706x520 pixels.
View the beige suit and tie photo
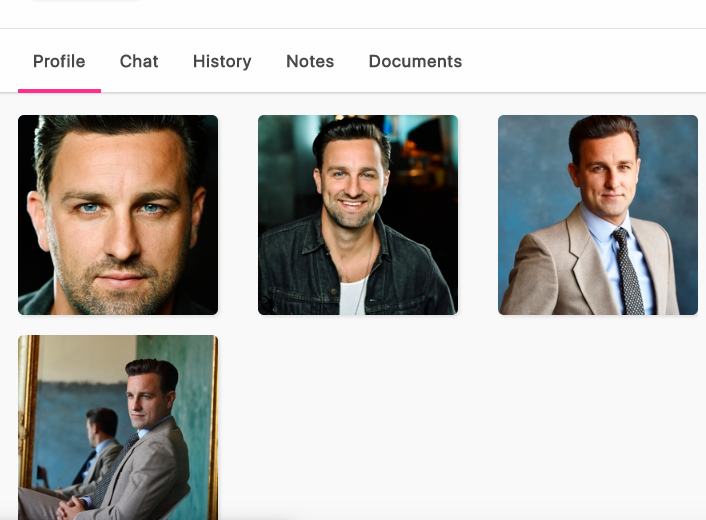[598, 215]
